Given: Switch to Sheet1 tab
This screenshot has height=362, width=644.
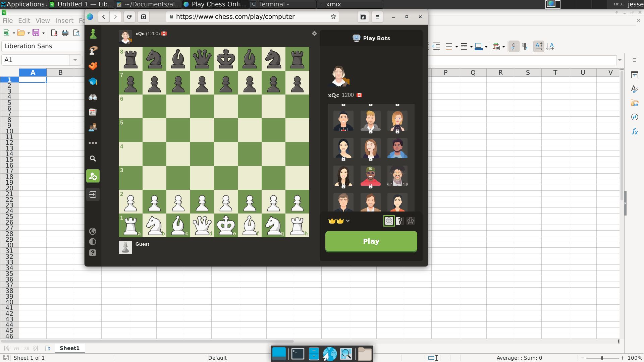Looking at the screenshot, I should click(69, 348).
